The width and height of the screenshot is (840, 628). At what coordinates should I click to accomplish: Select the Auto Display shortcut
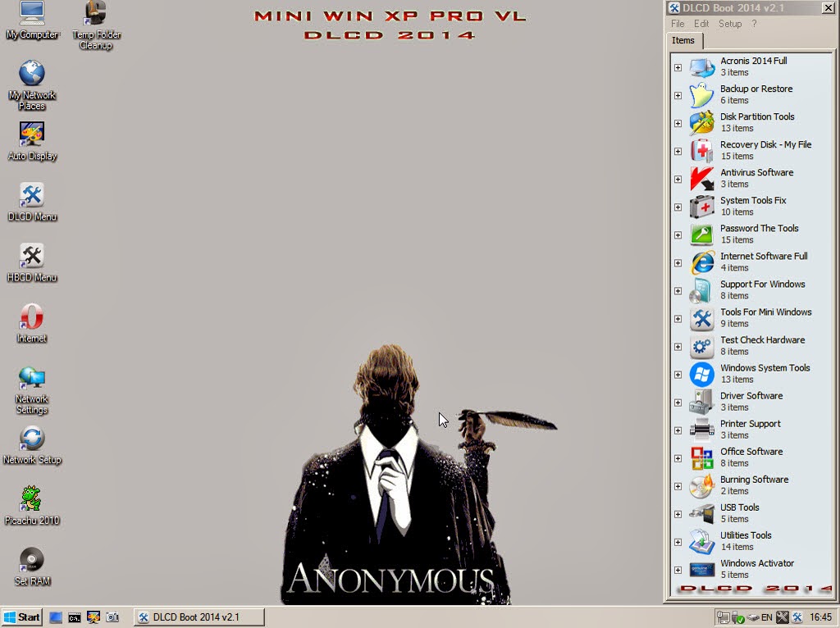[32, 141]
